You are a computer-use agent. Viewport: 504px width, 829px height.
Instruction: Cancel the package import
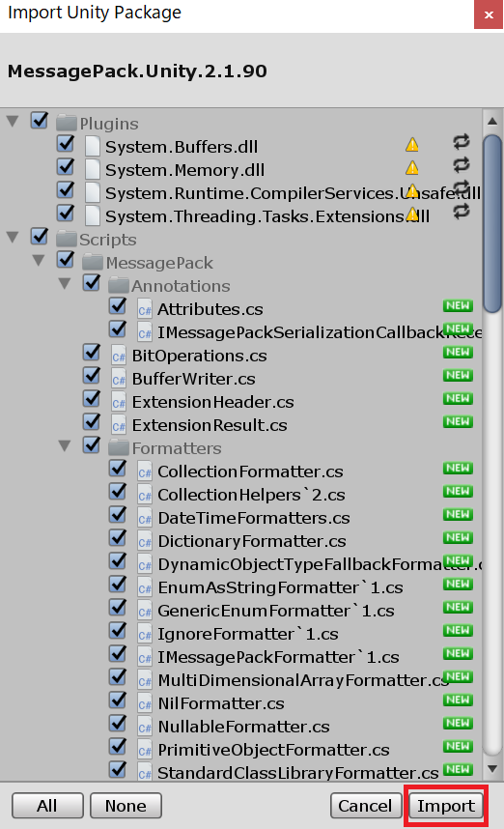click(365, 805)
